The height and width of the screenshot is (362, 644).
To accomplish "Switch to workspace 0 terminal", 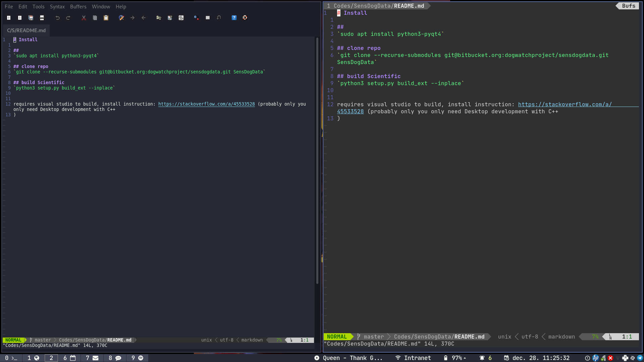I will click(11, 358).
